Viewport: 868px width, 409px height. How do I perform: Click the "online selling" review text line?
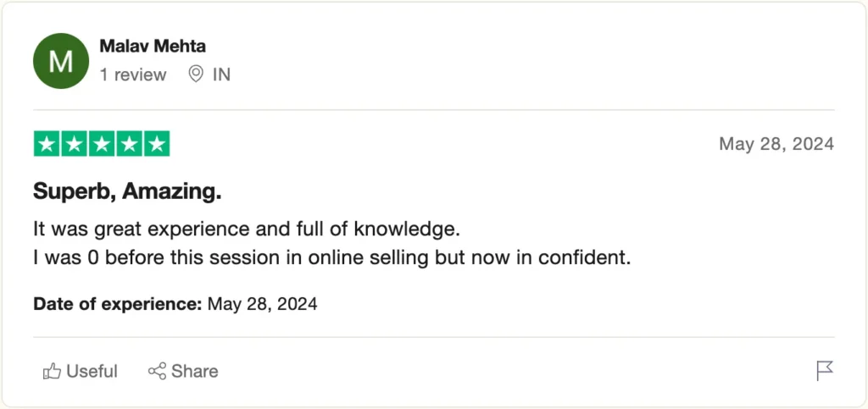click(x=331, y=257)
